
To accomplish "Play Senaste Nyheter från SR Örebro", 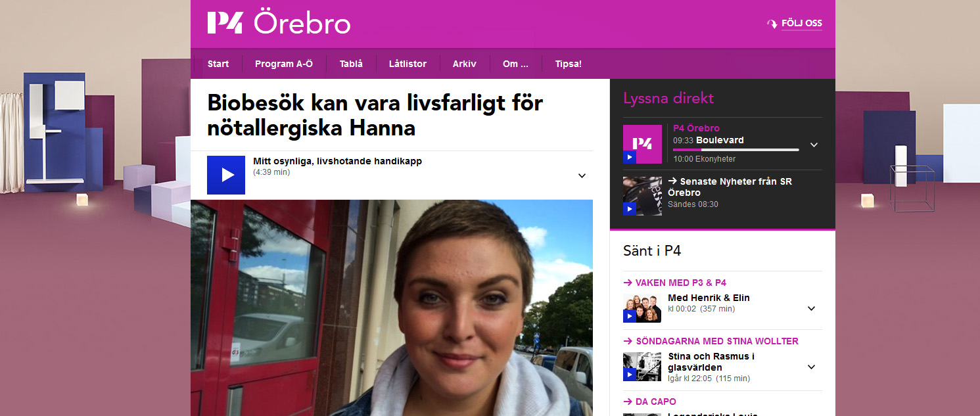I will (642, 196).
